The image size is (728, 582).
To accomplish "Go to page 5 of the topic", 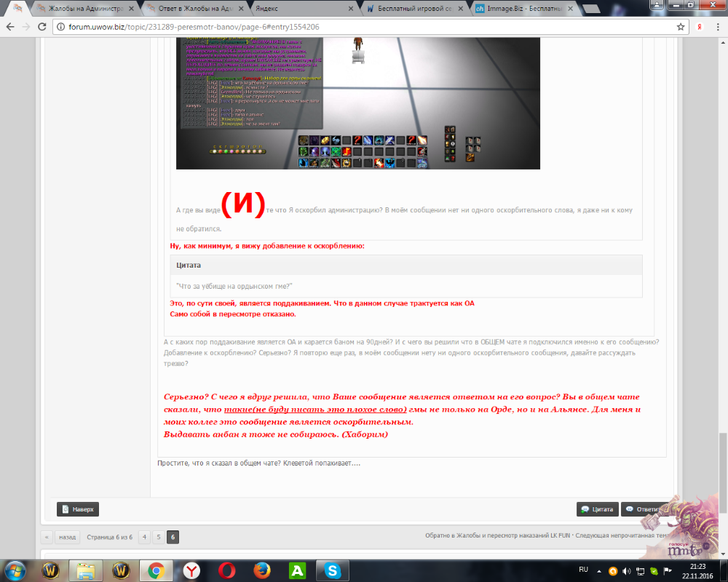I will (x=159, y=538).
